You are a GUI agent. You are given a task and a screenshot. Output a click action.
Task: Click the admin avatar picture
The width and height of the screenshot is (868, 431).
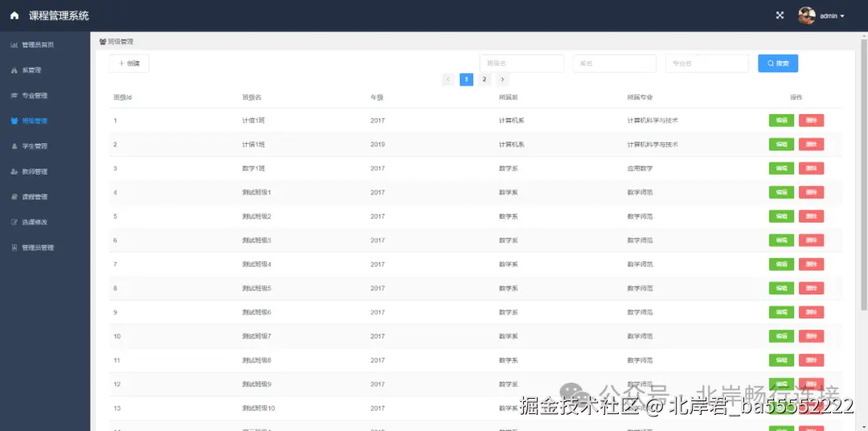pos(807,15)
